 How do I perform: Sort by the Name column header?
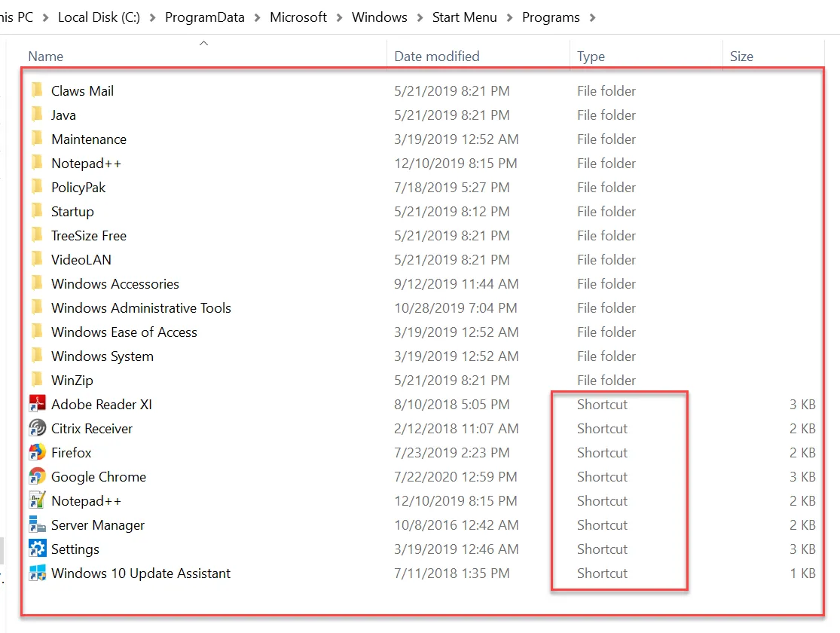click(x=45, y=57)
